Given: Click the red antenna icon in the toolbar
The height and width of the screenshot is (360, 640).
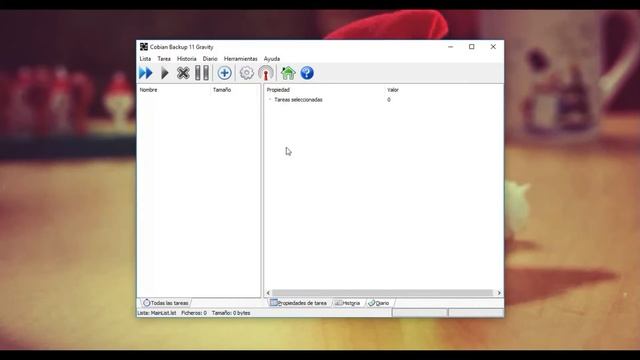Looking at the screenshot, I should (x=266, y=73).
